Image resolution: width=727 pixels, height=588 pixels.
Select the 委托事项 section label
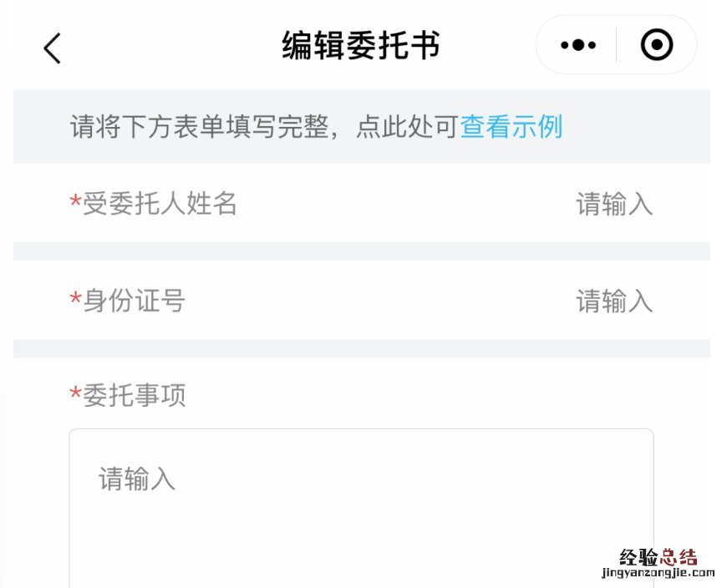[x=134, y=396]
